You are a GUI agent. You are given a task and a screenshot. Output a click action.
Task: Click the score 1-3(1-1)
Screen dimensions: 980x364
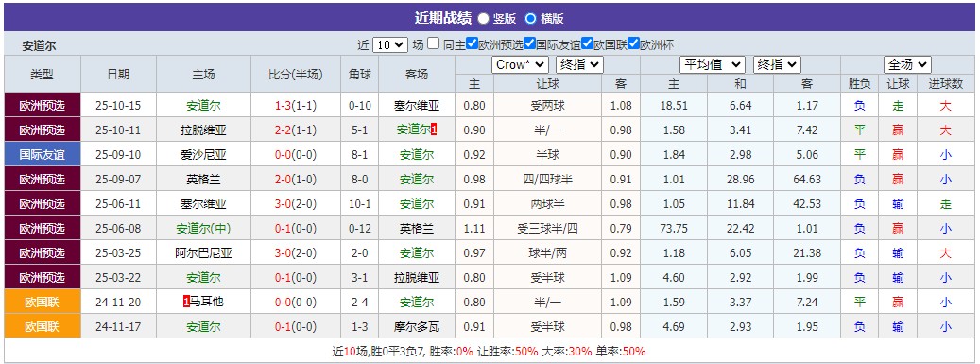pyautogui.click(x=296, y=106)
